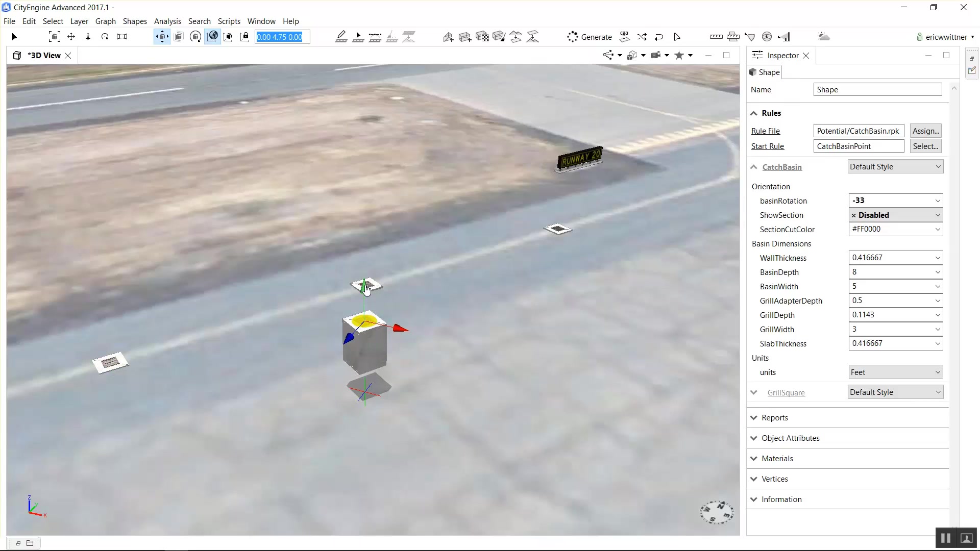Image resolution: width=980 pixels, height=551 pixels.
Task: Click the Start Rule link
Action: (x=767, y=146)
